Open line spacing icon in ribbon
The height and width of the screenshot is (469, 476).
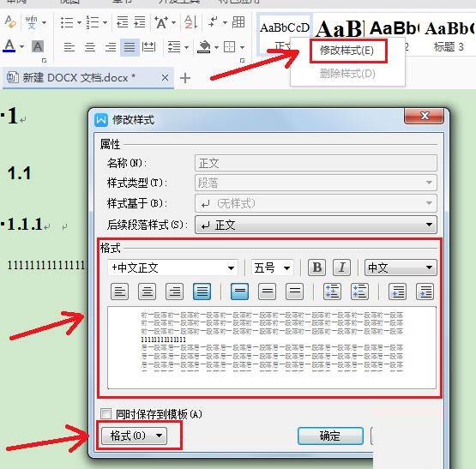point(174,47)
